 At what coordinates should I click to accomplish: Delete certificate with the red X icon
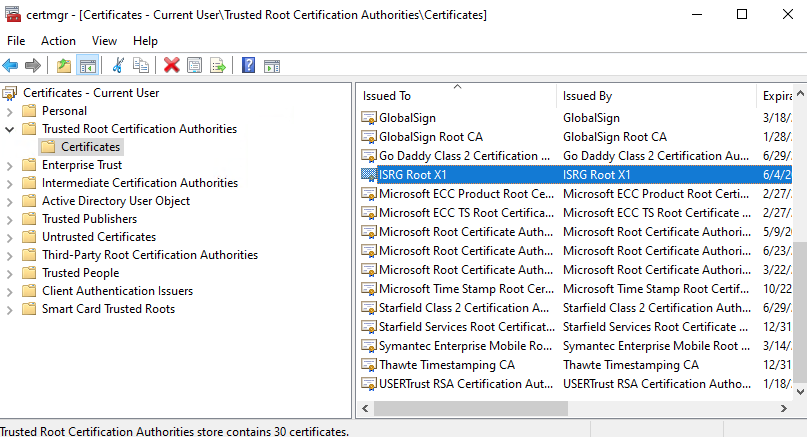(171, 65)
